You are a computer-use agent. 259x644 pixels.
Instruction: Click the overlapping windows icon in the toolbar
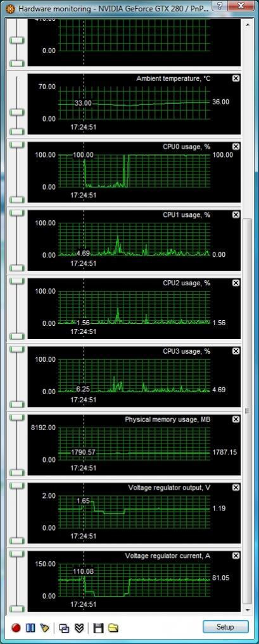click(x=64, y=628)
